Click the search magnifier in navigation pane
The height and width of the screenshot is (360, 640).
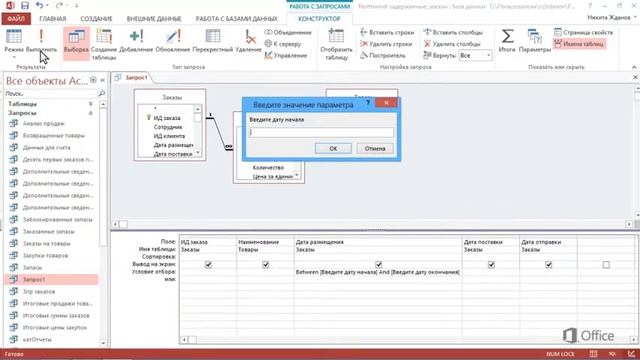click(102, 93)
